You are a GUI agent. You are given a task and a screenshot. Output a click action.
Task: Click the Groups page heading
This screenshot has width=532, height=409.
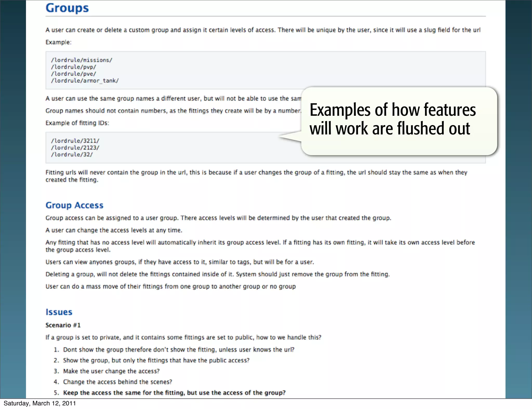pyautogui.click(x=67, y=8)
